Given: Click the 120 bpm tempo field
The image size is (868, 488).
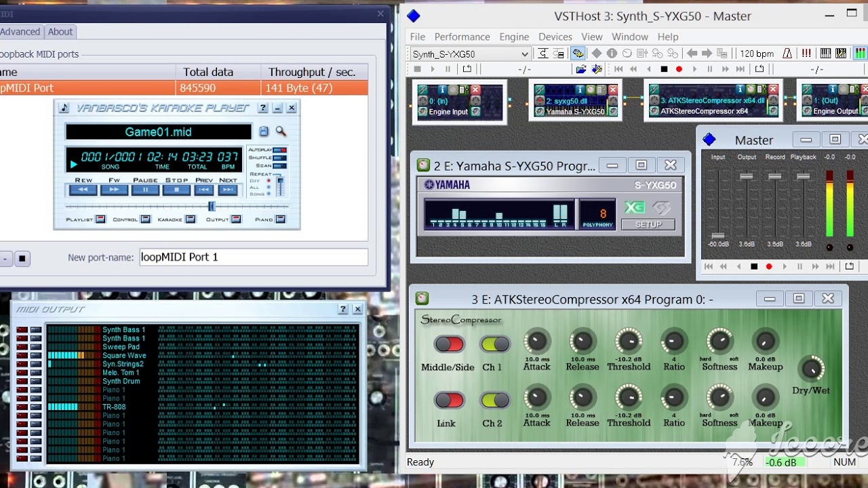Looking at the screenshot, I should point(756,54).
